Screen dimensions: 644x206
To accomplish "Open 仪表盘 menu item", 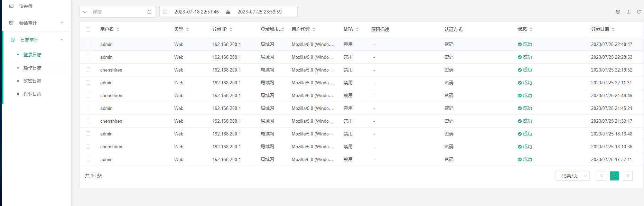I will tap(26, 6).
